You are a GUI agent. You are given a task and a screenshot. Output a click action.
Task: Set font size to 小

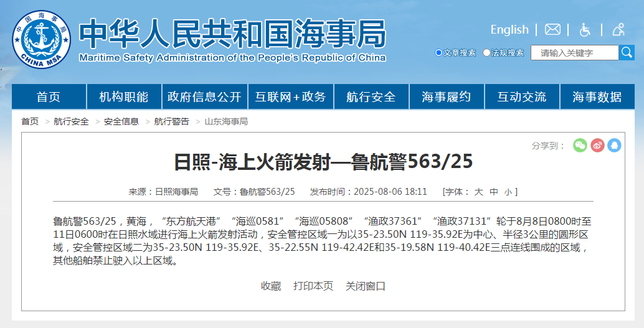coord(508,192)
